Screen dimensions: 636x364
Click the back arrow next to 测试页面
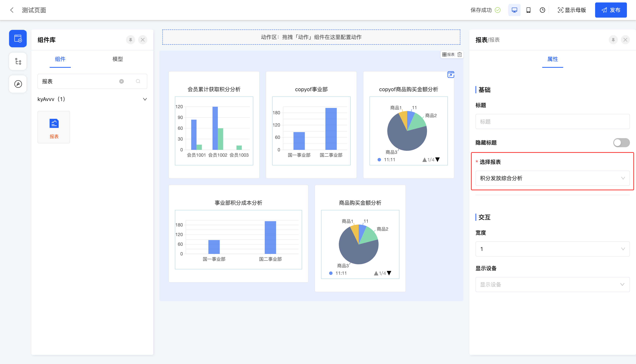coord(12,10)
